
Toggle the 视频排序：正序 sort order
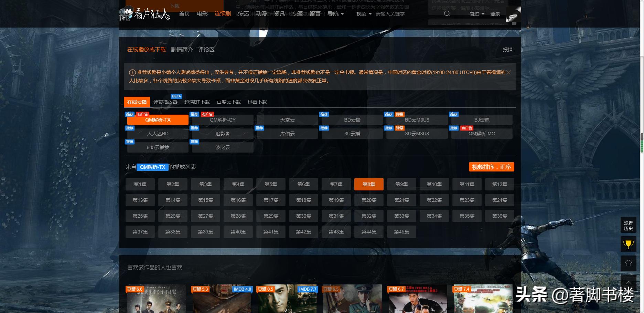point(492,167)
